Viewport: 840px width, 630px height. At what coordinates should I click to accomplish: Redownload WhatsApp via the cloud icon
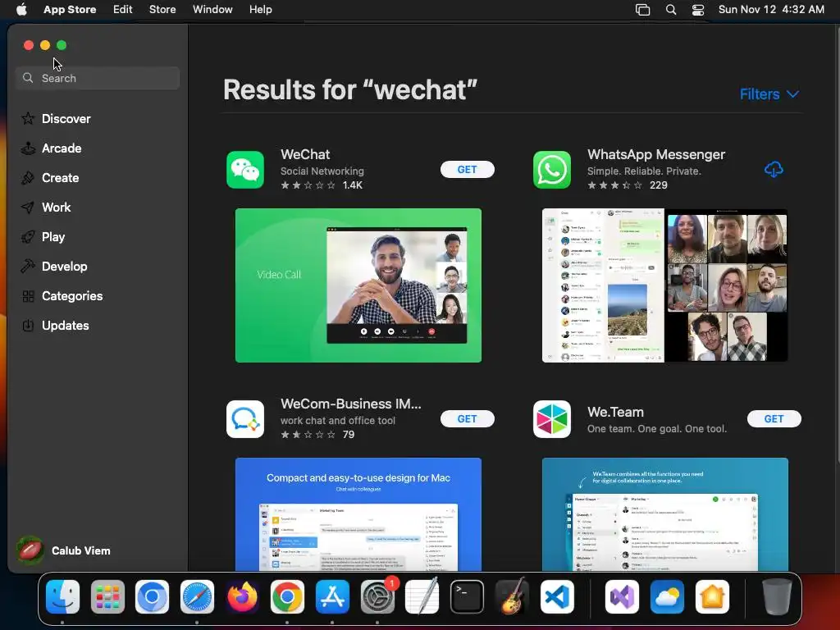774,170
